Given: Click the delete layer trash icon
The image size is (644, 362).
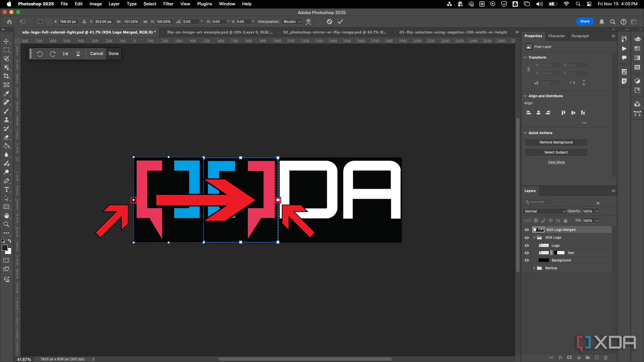Looking at the screenshot, I should [x=606, y=358].
